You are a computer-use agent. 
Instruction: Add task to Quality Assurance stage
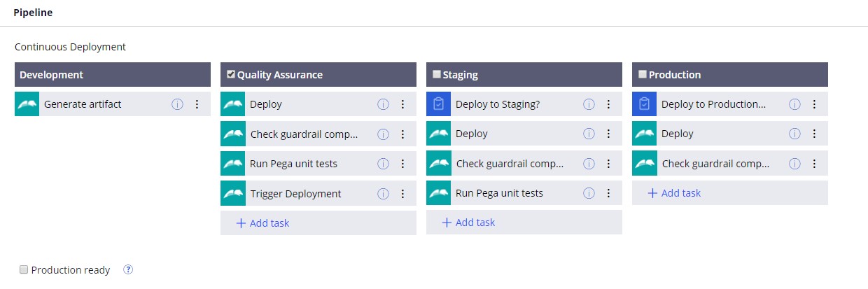(262, 223)
